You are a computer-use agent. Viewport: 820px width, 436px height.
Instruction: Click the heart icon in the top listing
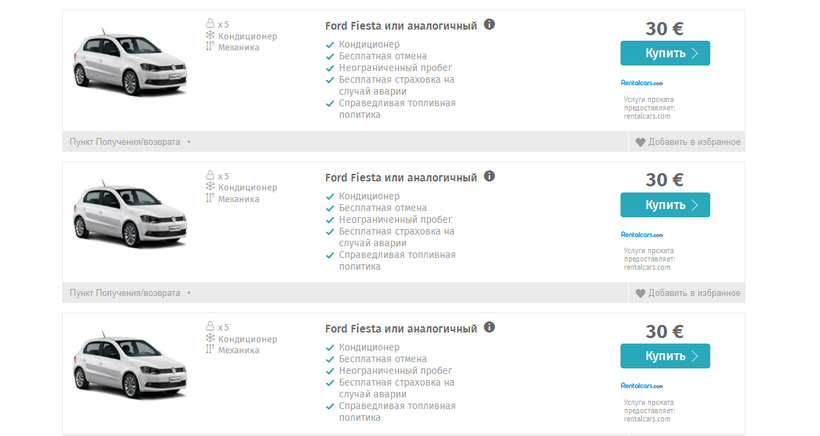tap(640, 142)
